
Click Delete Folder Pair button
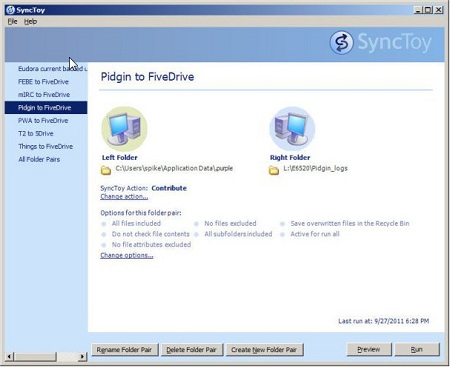point(191,350)
